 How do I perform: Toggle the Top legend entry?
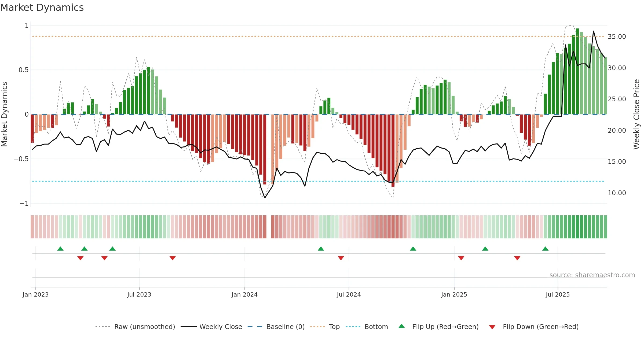click(x=325, y=327)
